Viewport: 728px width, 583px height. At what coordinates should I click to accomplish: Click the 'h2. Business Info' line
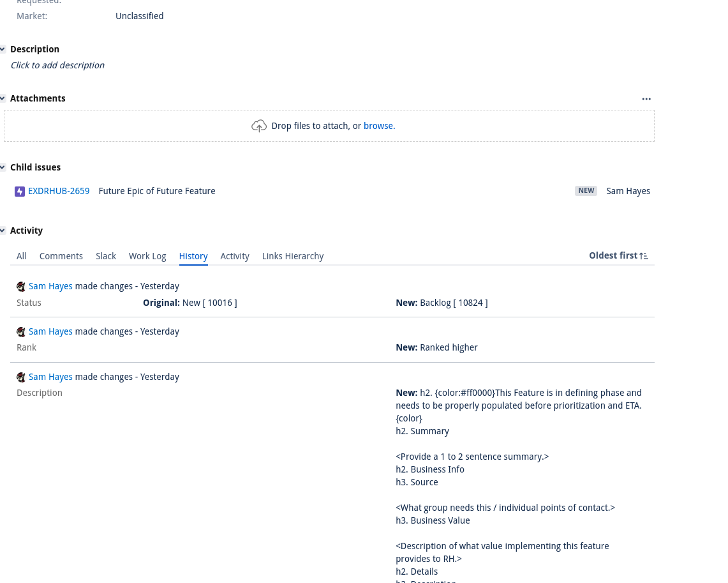(430, 469)
